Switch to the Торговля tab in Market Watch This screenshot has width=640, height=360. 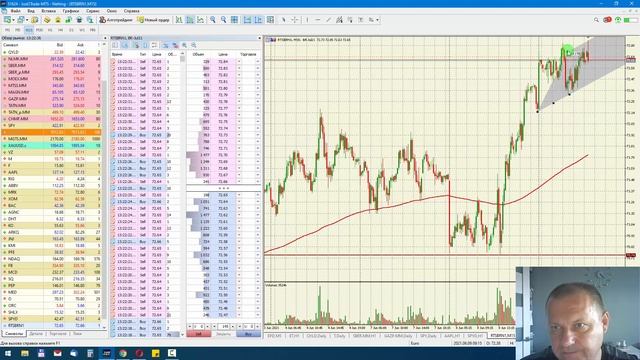(x=58, y=334)
